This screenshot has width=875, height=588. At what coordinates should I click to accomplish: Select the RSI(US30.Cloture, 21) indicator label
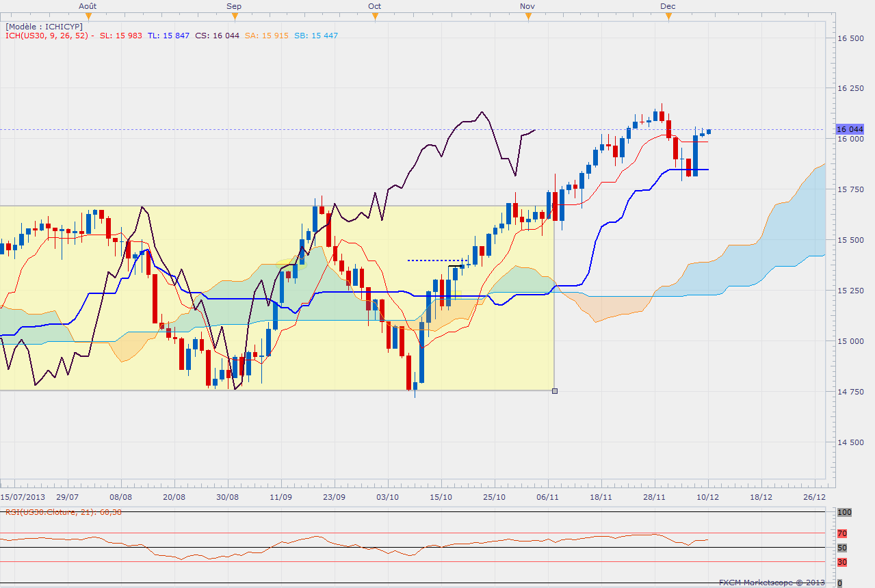pyautogui.click(x=63, y=512)
